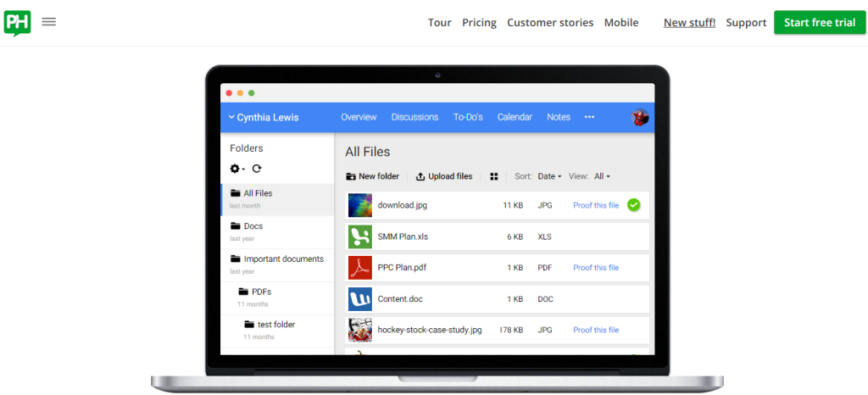Select the Mobile nav item
Screen dimensions: 868x395
[x=621, y=23]
